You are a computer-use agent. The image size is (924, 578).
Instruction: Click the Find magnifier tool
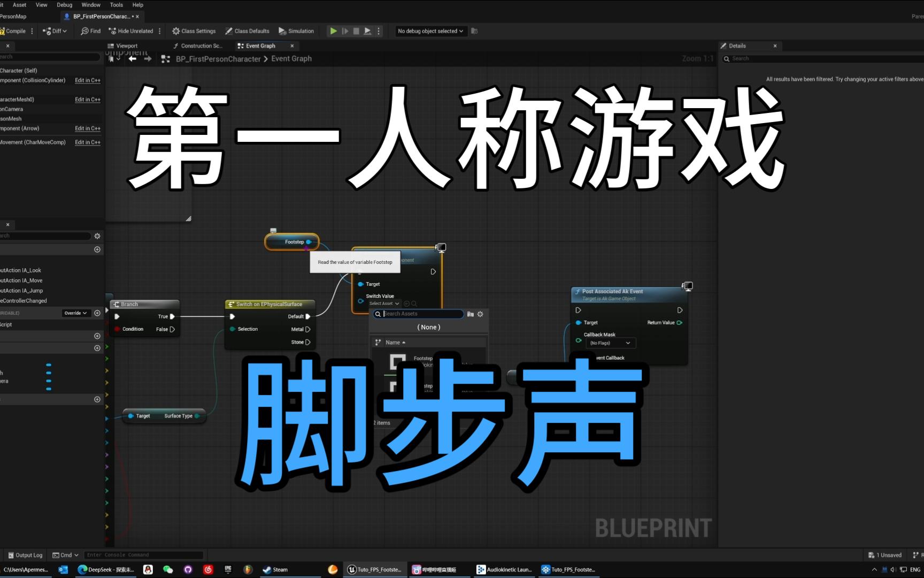coord(90,31)
